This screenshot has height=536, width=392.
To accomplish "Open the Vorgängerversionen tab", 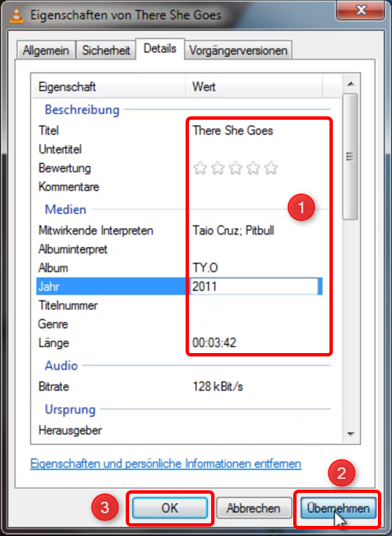I will (x=238, y=50).
